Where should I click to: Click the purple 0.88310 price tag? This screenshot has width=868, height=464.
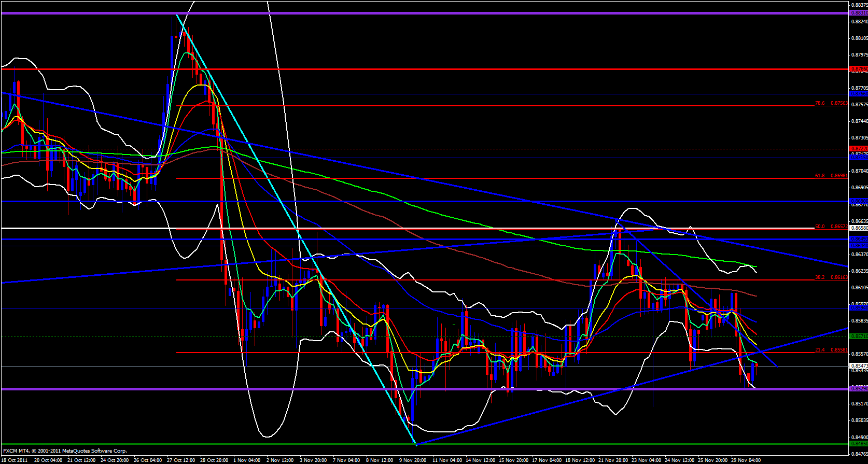pyautogui.click(x=858, y=13)
